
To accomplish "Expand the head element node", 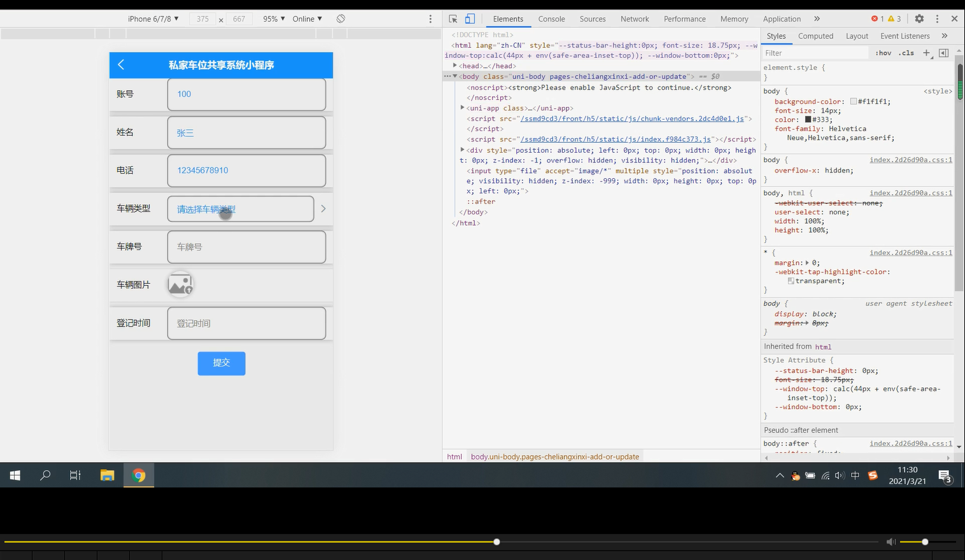I will (x=455, y=66).
